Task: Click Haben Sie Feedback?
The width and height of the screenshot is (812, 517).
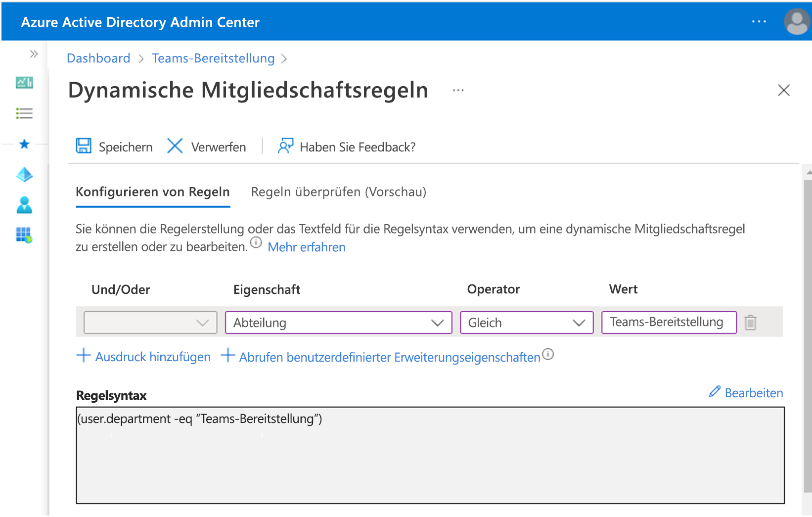Action: (x=347, y=146)
